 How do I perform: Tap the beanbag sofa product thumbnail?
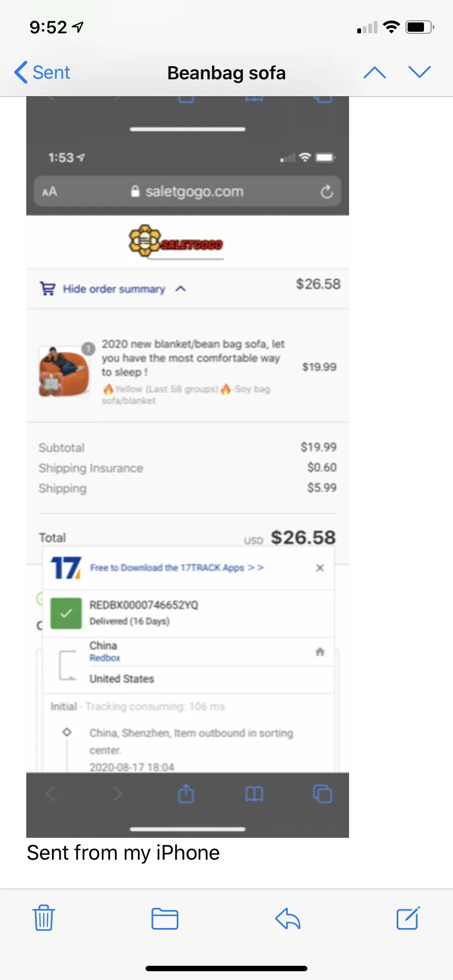coord(64,371)
